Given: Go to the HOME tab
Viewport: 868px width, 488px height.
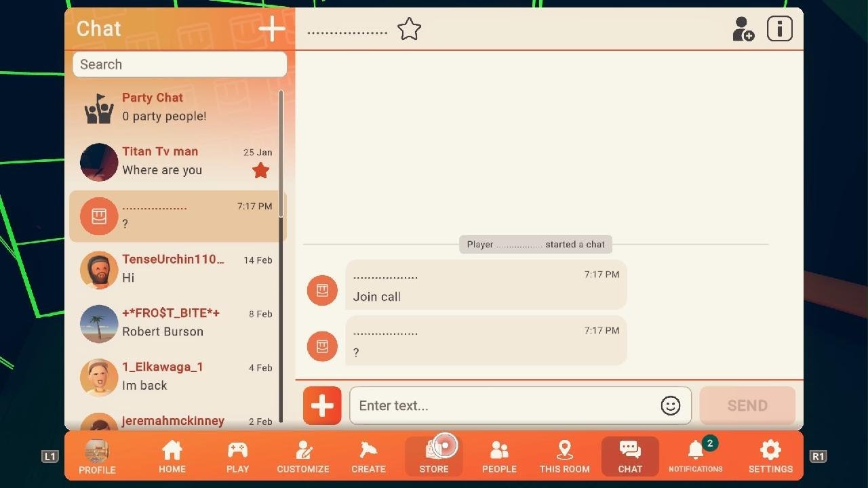Looking at the screenshot, I should point(172,456).
